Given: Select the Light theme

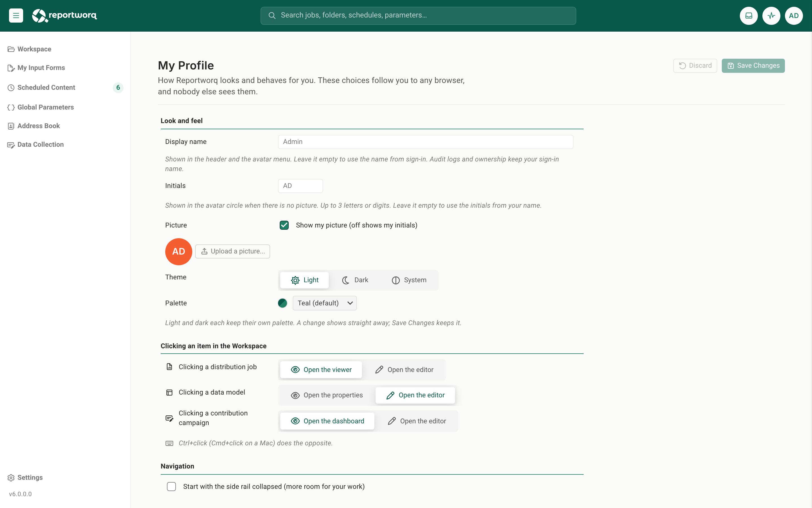Looking at the screenshot, I should [305, 280].
